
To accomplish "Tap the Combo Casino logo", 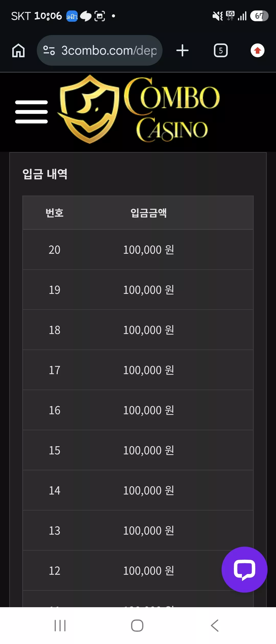I will [x=138, y=109].
